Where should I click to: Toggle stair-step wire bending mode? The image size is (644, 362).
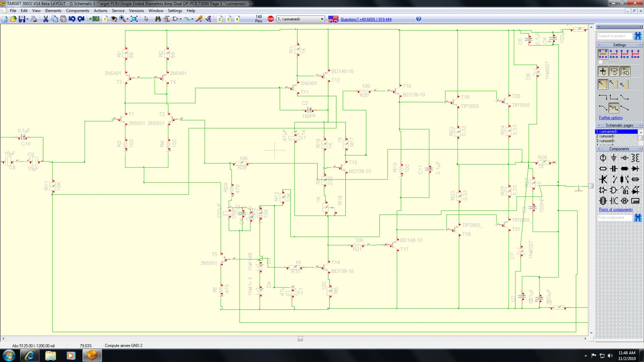coord(614,108)
